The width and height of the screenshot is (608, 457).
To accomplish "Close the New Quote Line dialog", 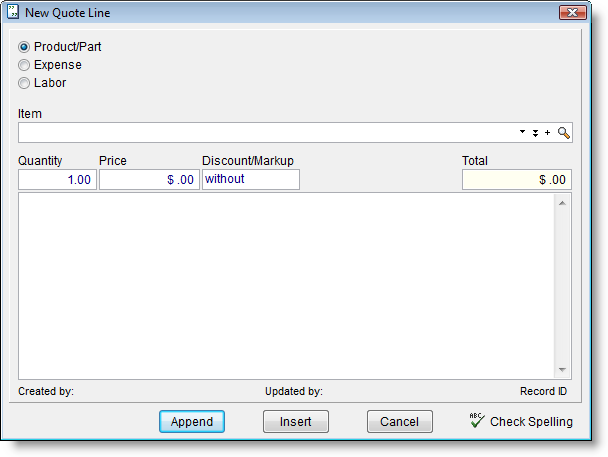I will (573, 13).
